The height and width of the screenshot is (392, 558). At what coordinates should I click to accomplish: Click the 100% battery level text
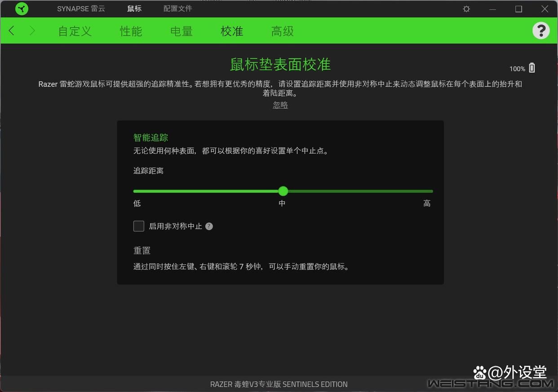516,69
